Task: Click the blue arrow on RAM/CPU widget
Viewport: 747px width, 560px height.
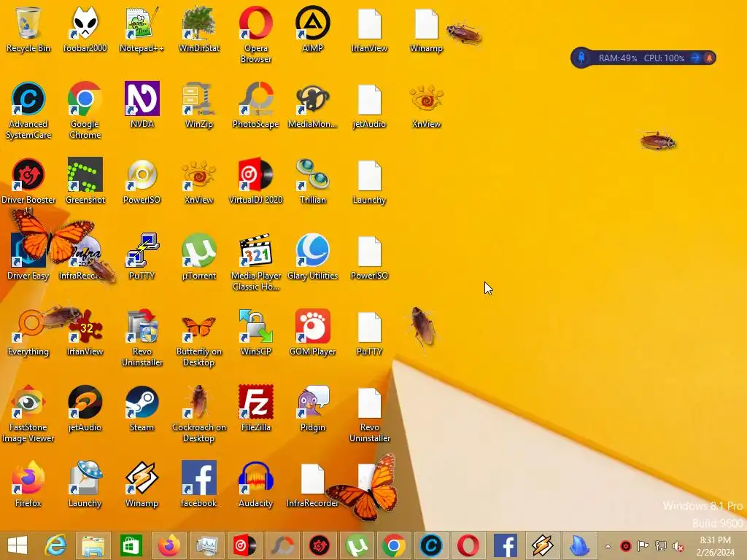Action: tap(695, 58)
